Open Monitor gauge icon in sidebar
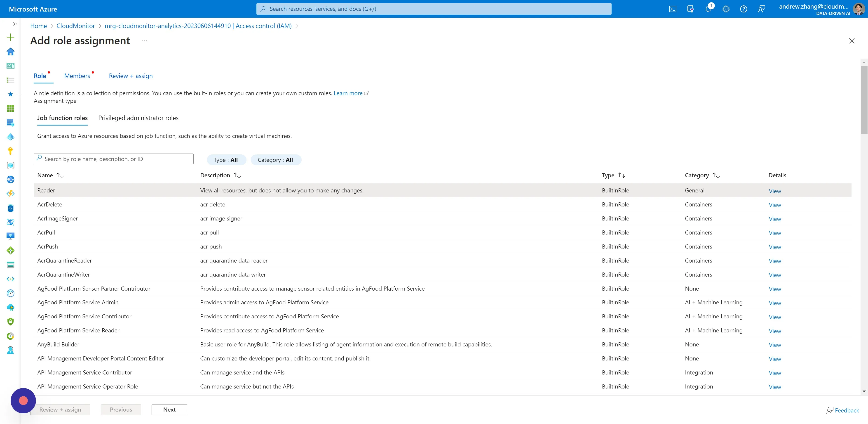The image size is (868, 424). (10, 293)
